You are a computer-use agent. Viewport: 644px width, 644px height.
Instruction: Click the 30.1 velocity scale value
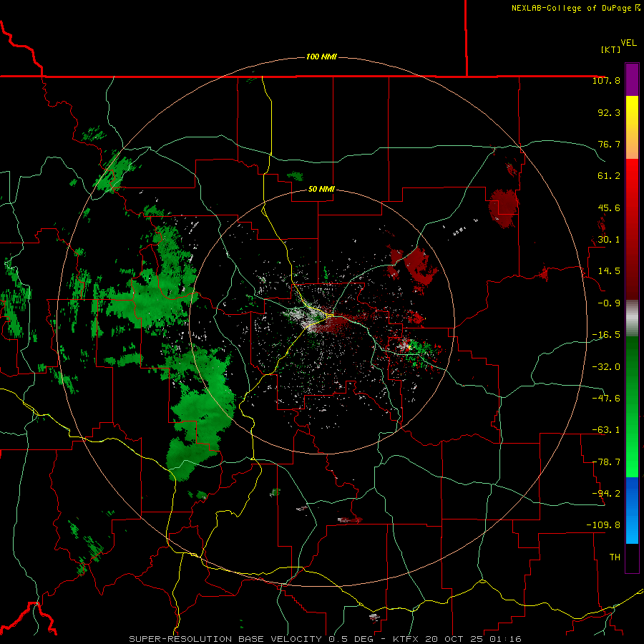click(609, 240)
